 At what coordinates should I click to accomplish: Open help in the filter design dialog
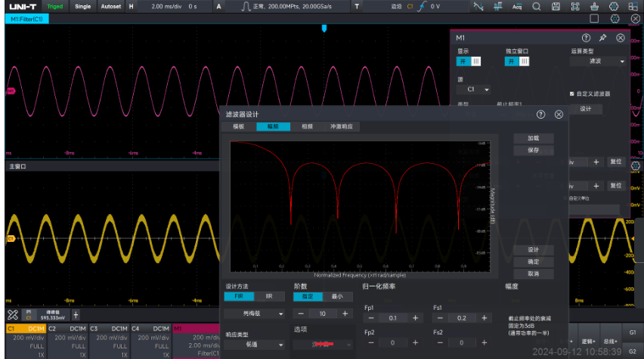pyautogui.click(x=541, y=115)
